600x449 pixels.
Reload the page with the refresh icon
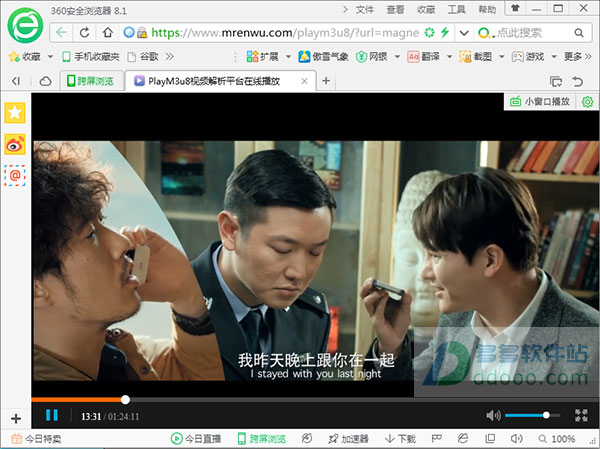(x=85, y=33)
